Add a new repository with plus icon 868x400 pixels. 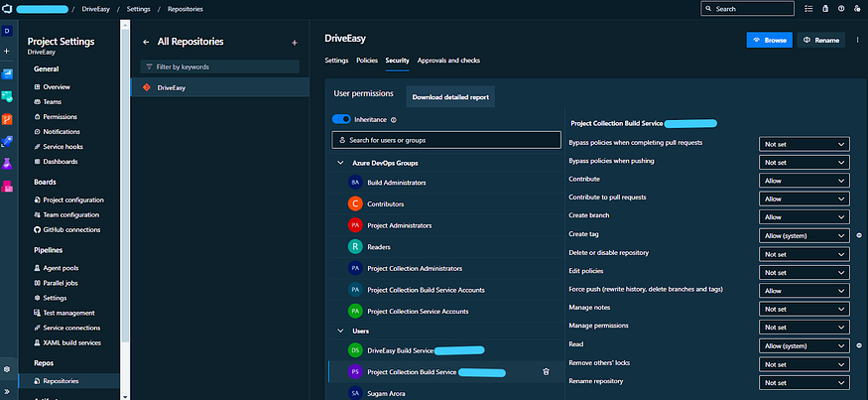point(295,43)
